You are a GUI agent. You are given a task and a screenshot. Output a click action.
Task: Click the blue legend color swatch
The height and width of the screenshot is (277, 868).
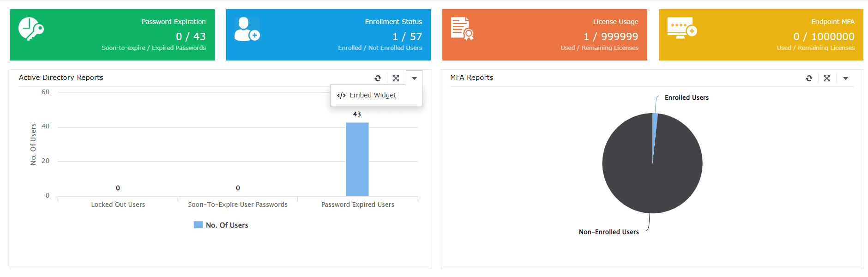click(199, 225)
